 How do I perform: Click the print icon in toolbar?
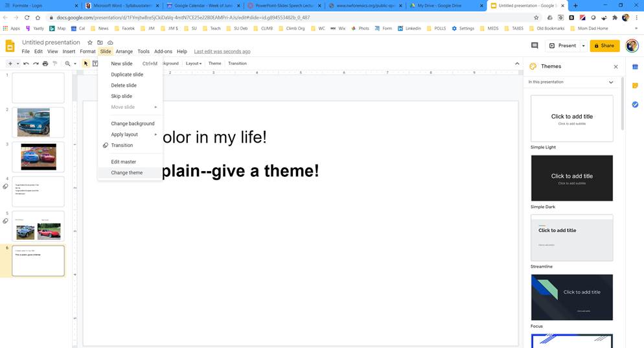point(45,64)
